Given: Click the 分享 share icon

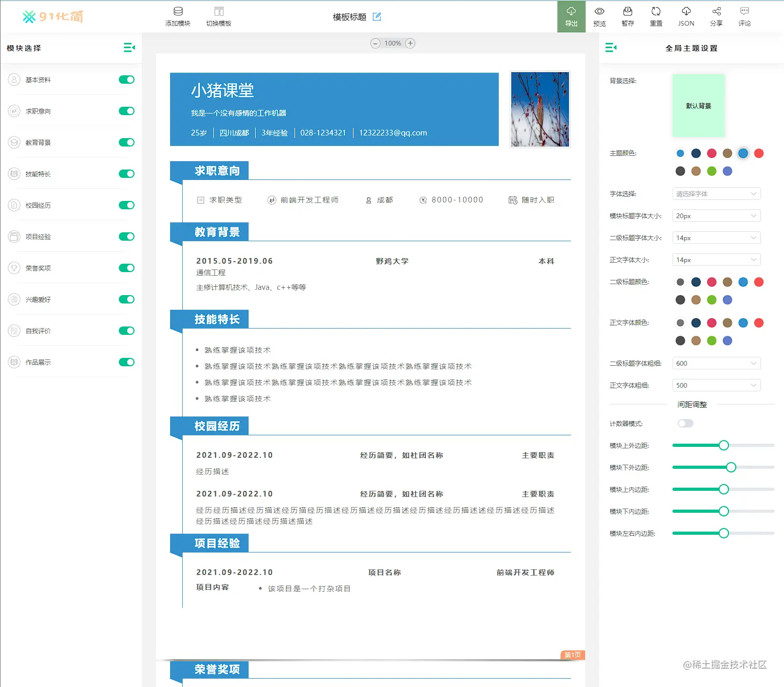Looking at the screenshot, I should (x=716, y=16).
